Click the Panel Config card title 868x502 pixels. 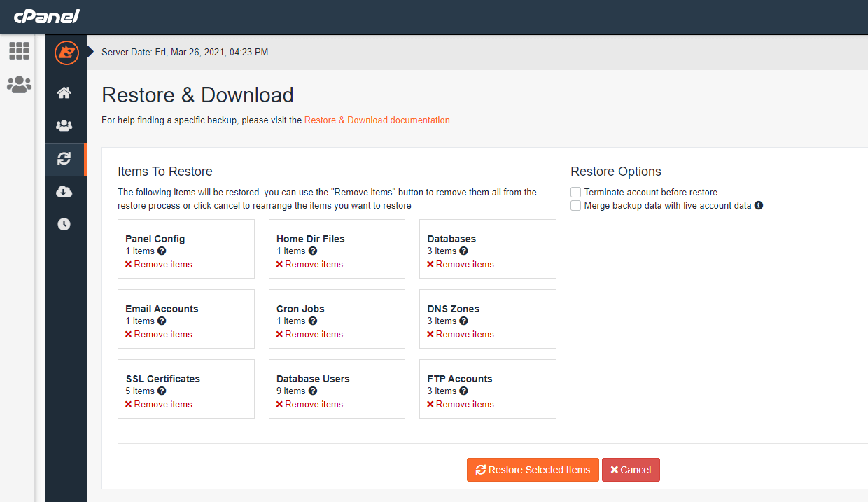(x=155, y=239)
